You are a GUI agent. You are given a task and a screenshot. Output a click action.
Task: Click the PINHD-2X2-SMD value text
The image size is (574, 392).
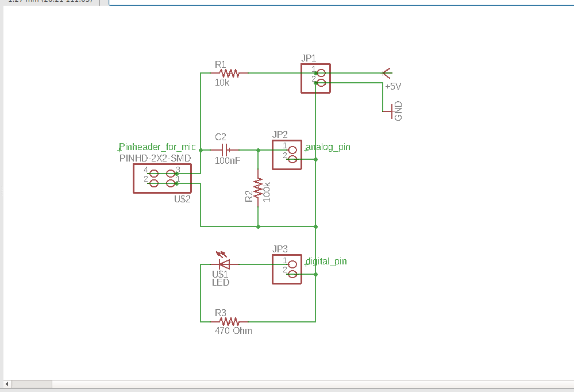click(155, 158)
